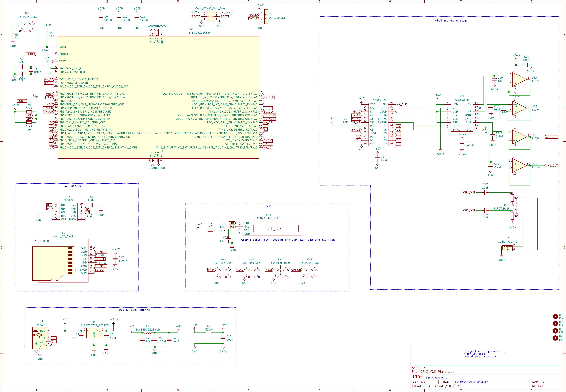
Task: Select the CH340E U3 chip symbol
Action: point(68,212)
